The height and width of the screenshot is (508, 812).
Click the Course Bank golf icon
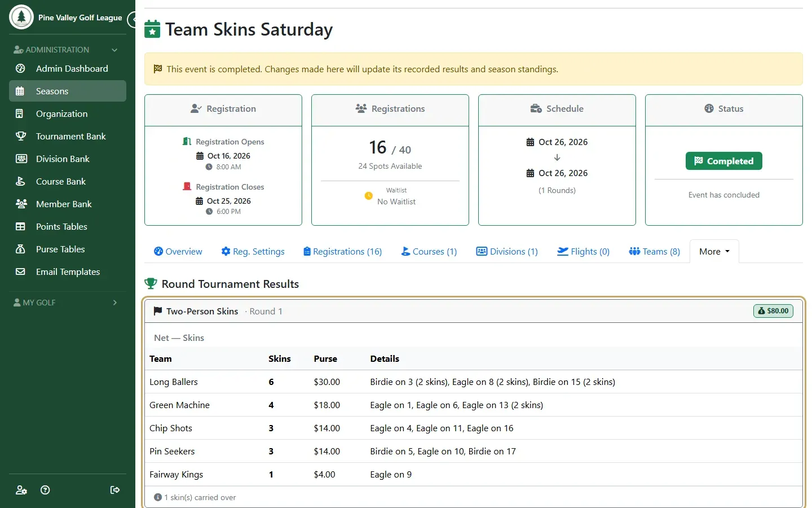(20, 181)
